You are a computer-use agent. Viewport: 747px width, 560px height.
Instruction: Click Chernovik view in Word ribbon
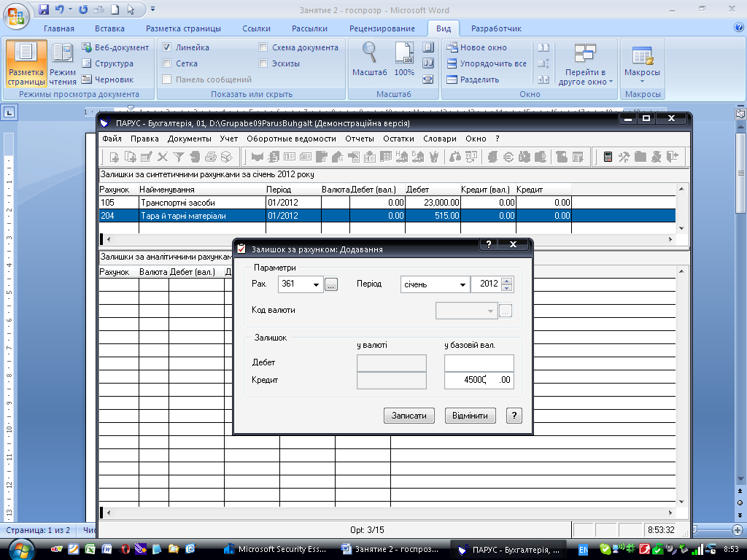[108, 79]
